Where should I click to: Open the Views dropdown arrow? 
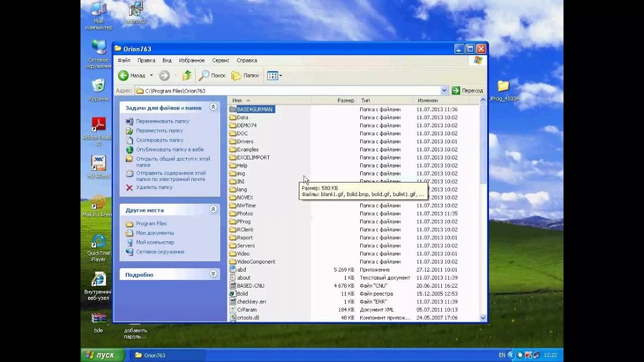(281, 76)
